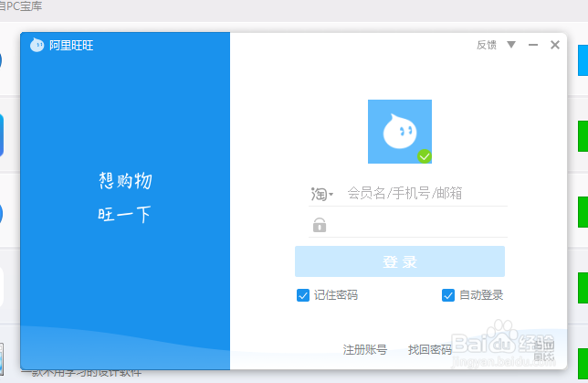Open the 注册账号 register link

tap(365, 349)
